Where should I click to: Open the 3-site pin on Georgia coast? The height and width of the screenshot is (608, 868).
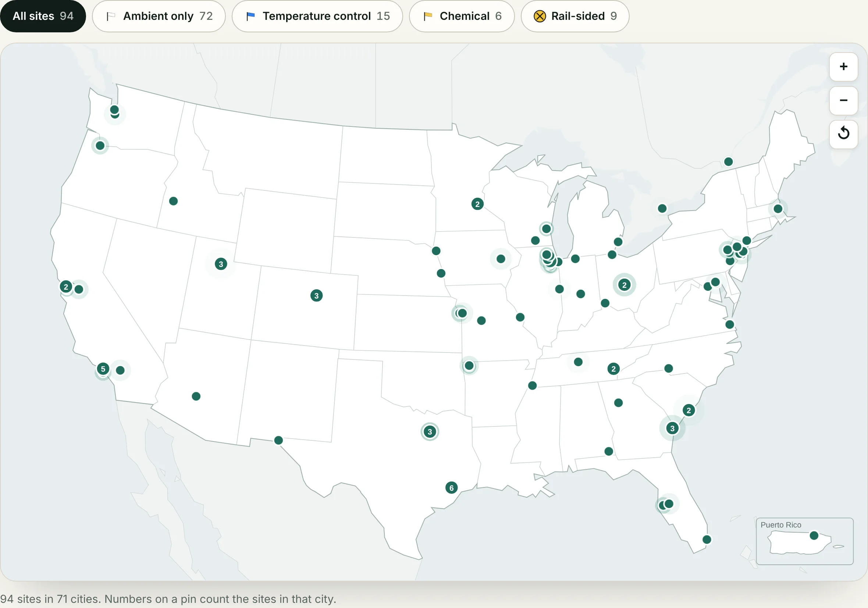672,428
